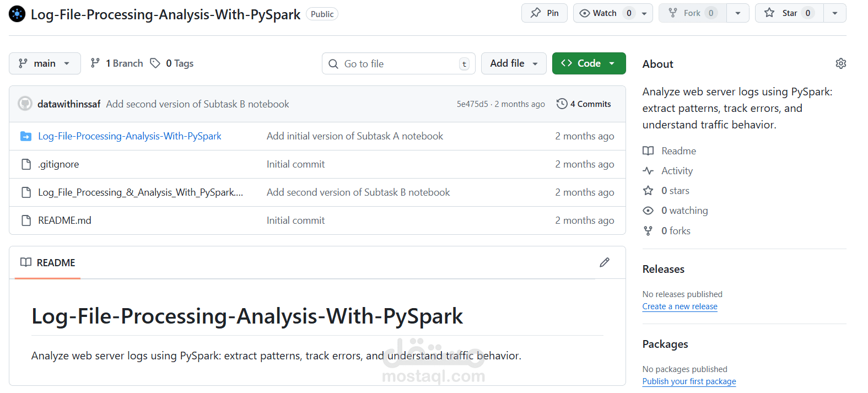Image resolution: width=868 pixels, height=393 pixels.
Task: Select the README tab
Action: point(47,262)
